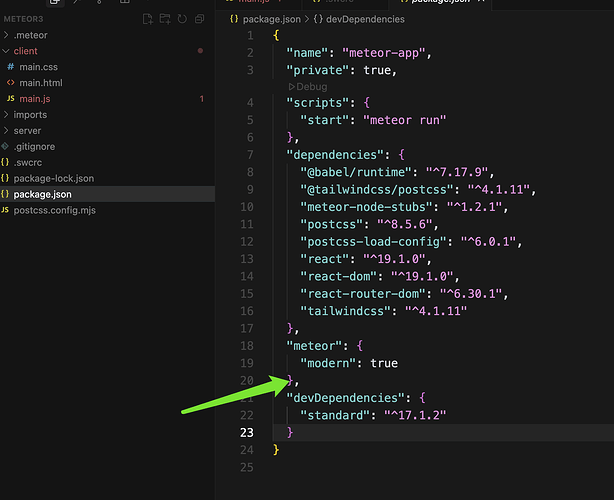Screen dimensions: 614x500
Task: Select package.json in the explorer
Action: point(107,194)
